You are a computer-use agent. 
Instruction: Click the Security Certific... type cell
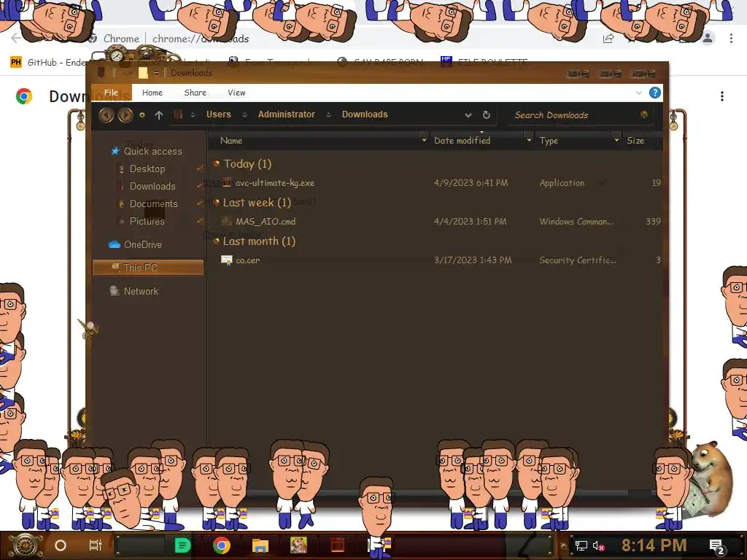[x=578, y=260]
